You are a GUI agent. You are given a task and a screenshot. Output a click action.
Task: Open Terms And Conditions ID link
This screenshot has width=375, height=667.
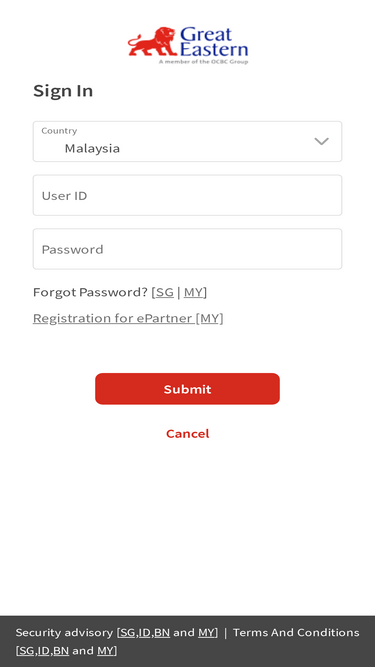coord(44,651)
